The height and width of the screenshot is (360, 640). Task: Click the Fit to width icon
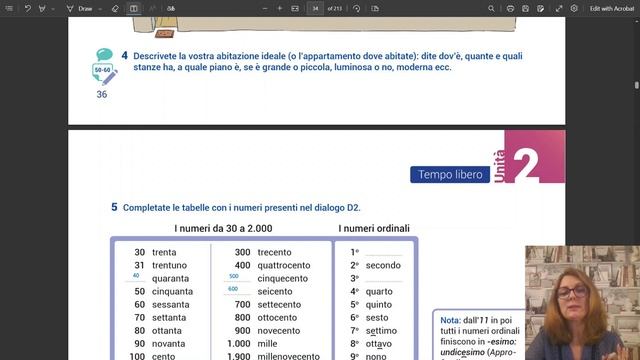295,8
